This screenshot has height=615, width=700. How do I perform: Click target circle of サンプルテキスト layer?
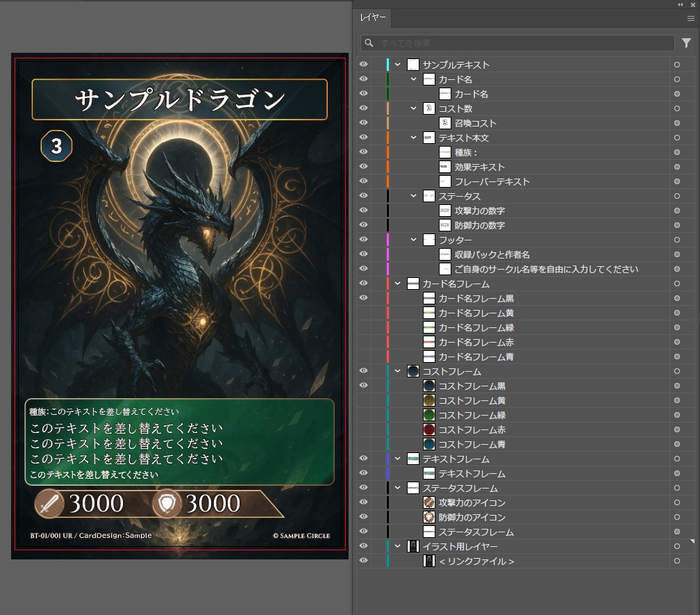click(x=676, y=65)
